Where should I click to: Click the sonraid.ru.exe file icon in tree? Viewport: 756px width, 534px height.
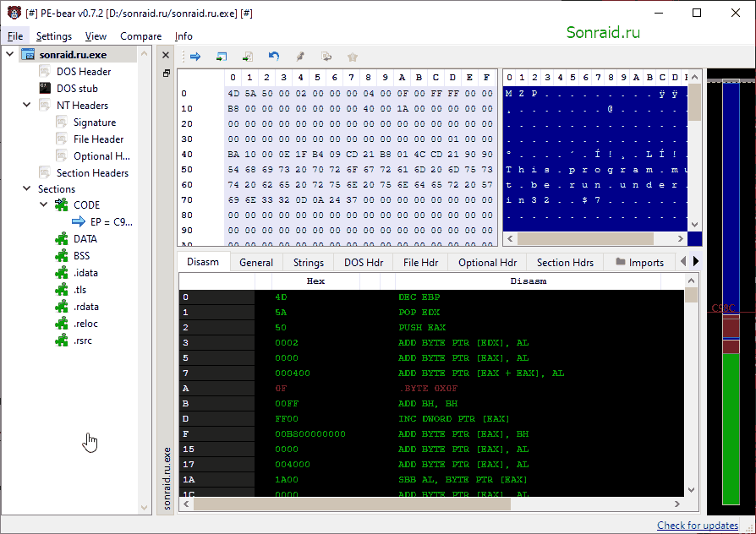[29, 54]
